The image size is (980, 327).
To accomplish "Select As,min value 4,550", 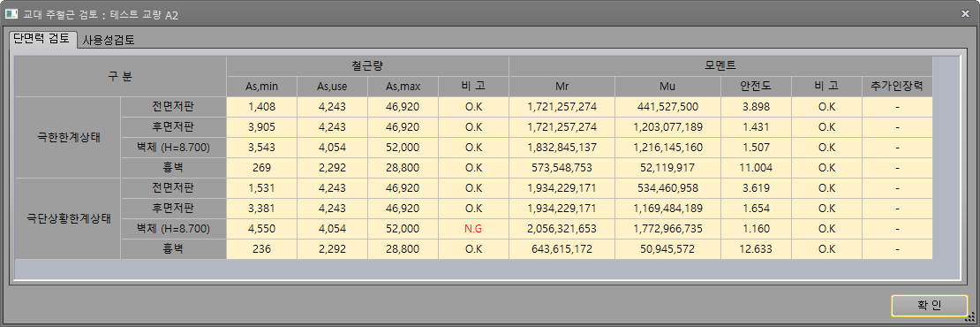I will pyautogui.click(x=262, y=229).
